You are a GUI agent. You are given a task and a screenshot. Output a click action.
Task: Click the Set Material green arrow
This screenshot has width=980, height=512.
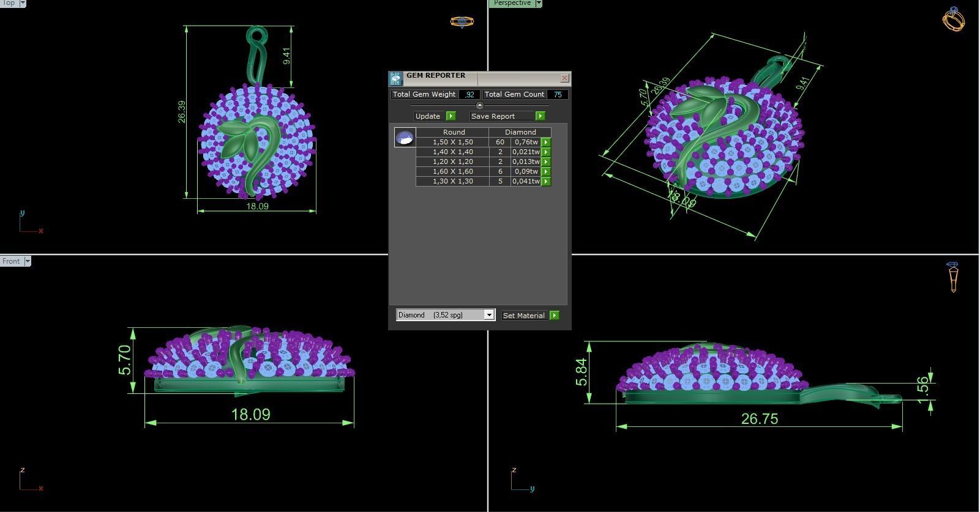coord(554,316)
